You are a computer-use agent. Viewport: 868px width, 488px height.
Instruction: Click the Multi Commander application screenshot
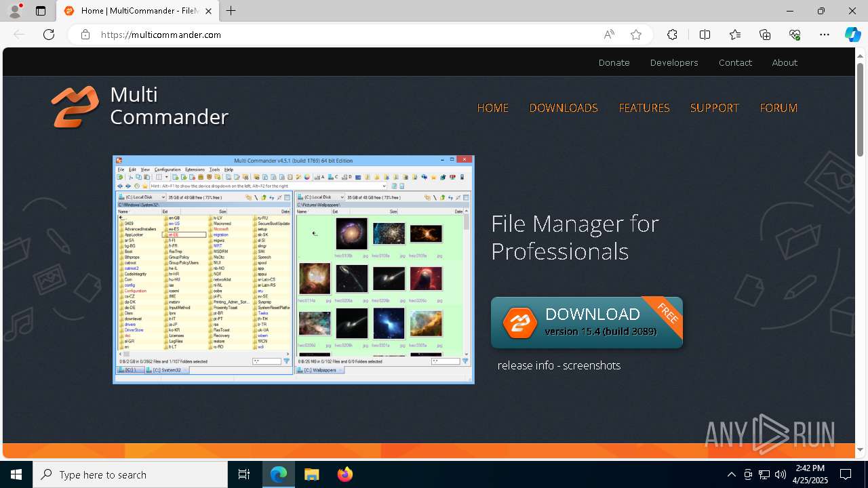coord(294,270)
